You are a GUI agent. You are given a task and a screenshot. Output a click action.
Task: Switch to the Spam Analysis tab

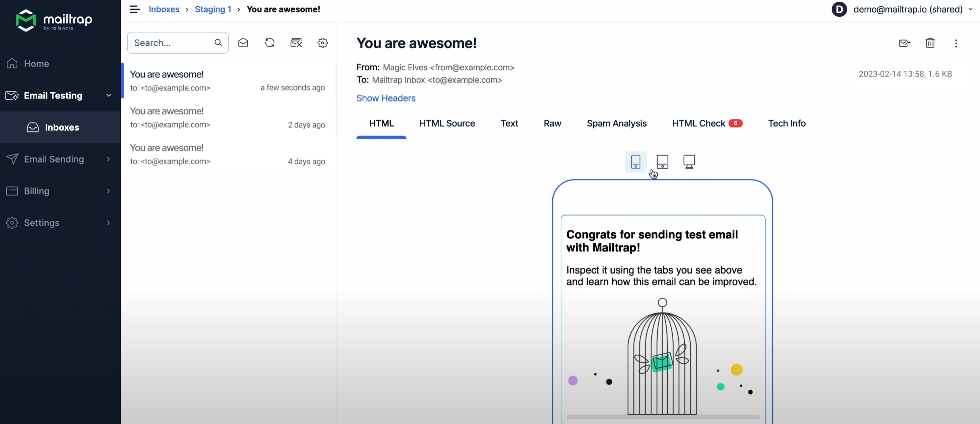(616, 123)
